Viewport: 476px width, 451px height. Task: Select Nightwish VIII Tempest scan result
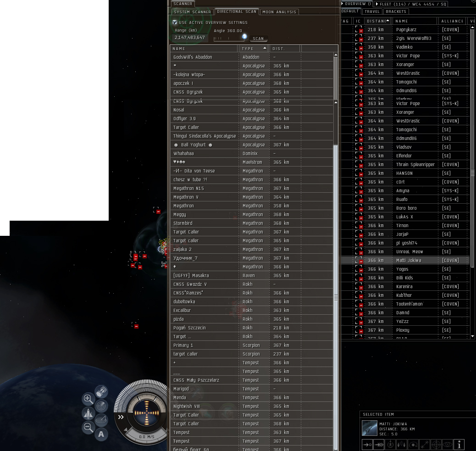[x=252, y=406]
